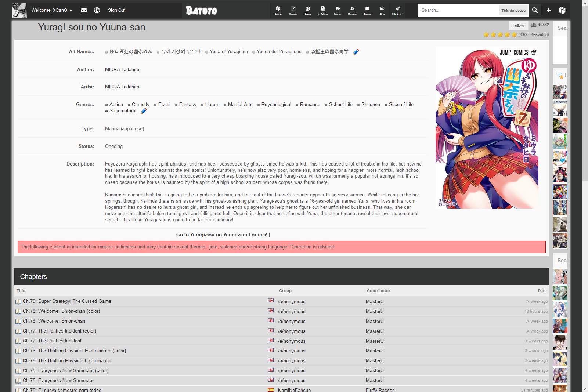Expand the Edit Style dropdown
This screenshot has height=392, width=588.
397,10
